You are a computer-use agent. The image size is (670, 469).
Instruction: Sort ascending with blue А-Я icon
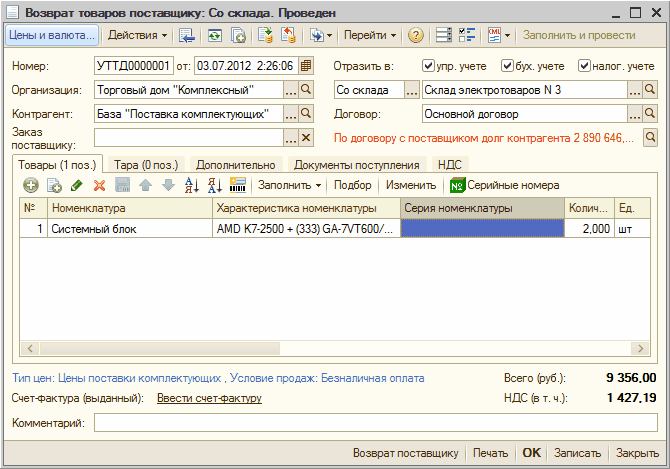pos(192,185)
